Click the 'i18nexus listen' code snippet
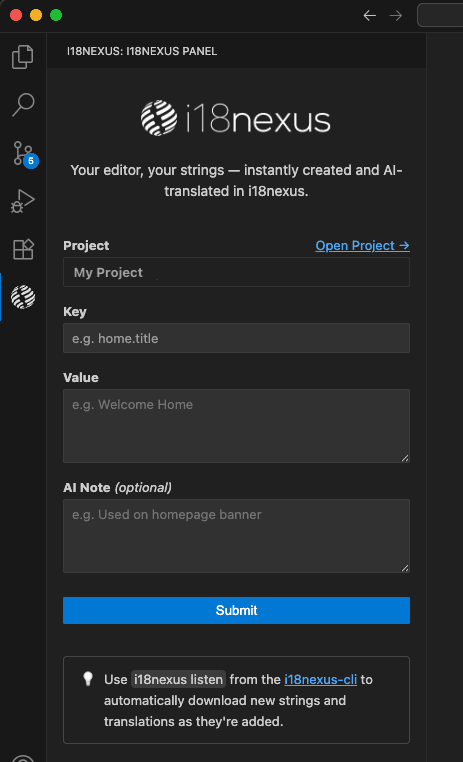The height and width of the screenshot is (762, 463). coord(178,679)
